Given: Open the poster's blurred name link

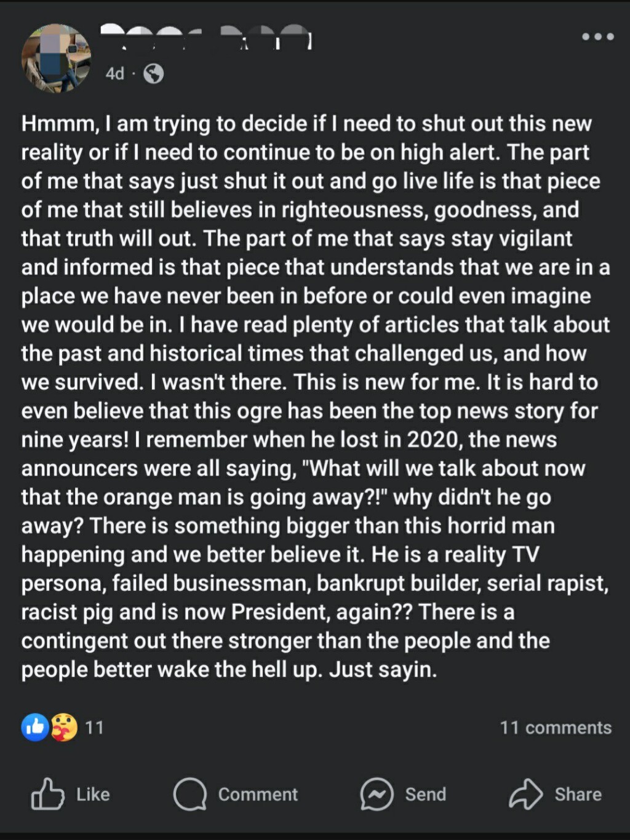Looking at the screenshot, I should click(206, 37).
